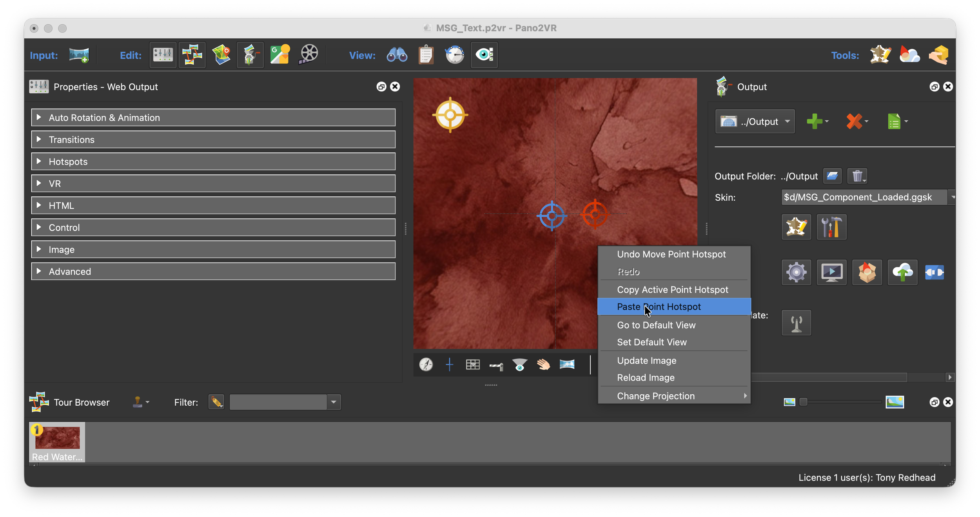Open output folder with the blue folder icon
This screenshot has height=517, width=980.
833,176
